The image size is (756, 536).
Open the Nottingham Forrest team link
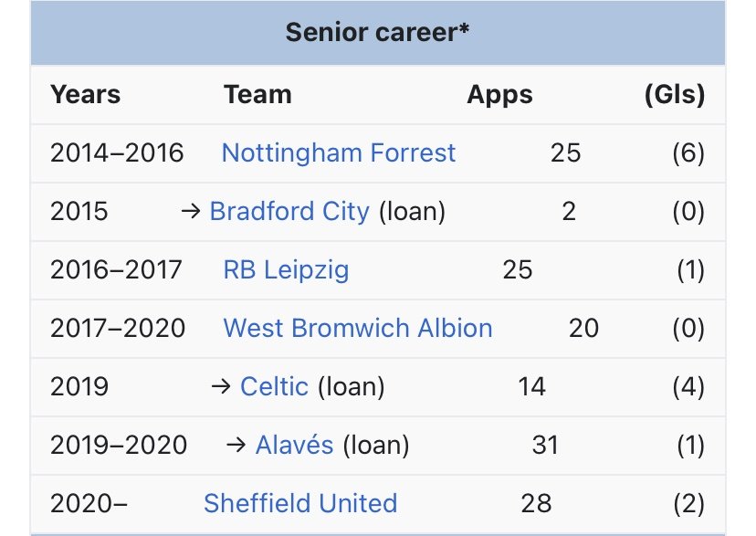point(338,152)
